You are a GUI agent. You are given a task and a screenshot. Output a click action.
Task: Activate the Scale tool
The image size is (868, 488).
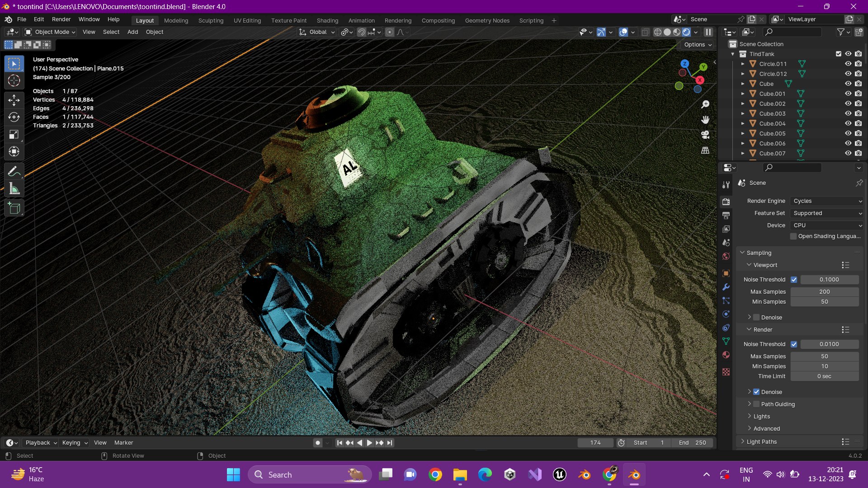click(14, 134)
